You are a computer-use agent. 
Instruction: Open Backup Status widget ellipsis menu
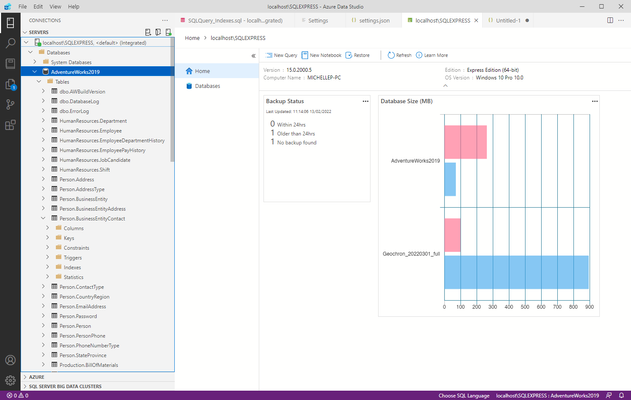click(365, 101)
